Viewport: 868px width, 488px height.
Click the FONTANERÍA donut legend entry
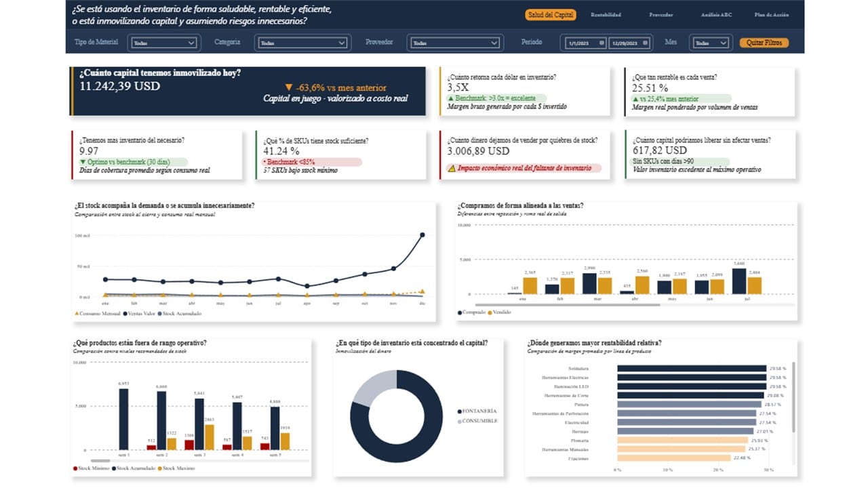tap(477, 411)
